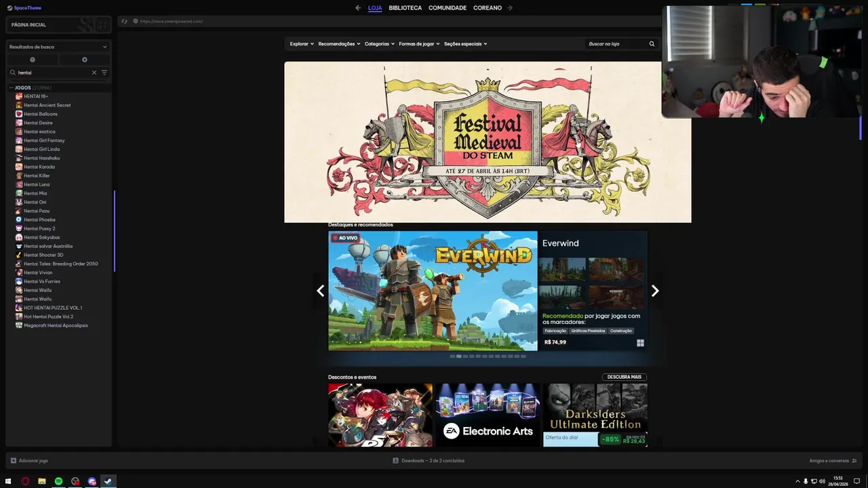
Task: Open the Recomendações dropdown
Action: [339, 44]
